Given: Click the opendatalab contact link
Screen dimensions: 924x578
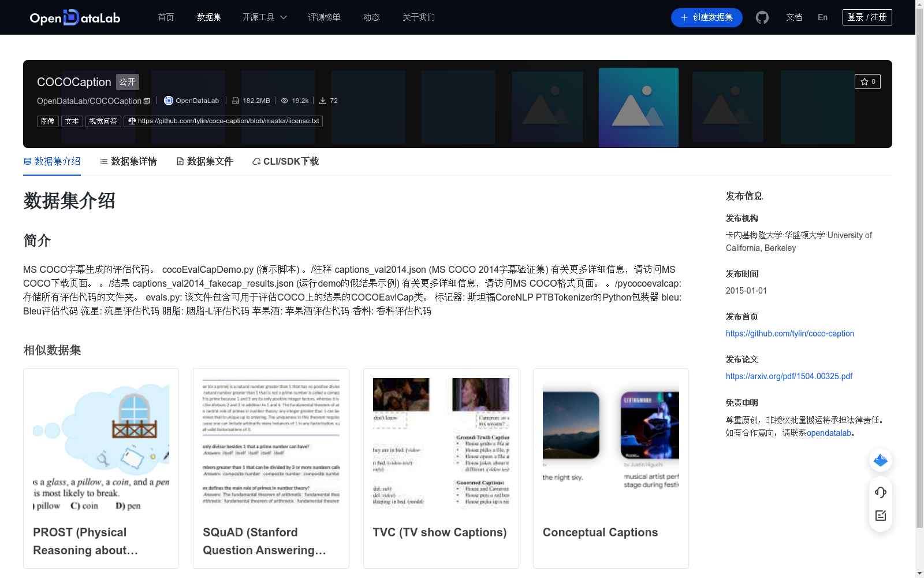Looking at the screenshot, I should (x=829, y=433).
